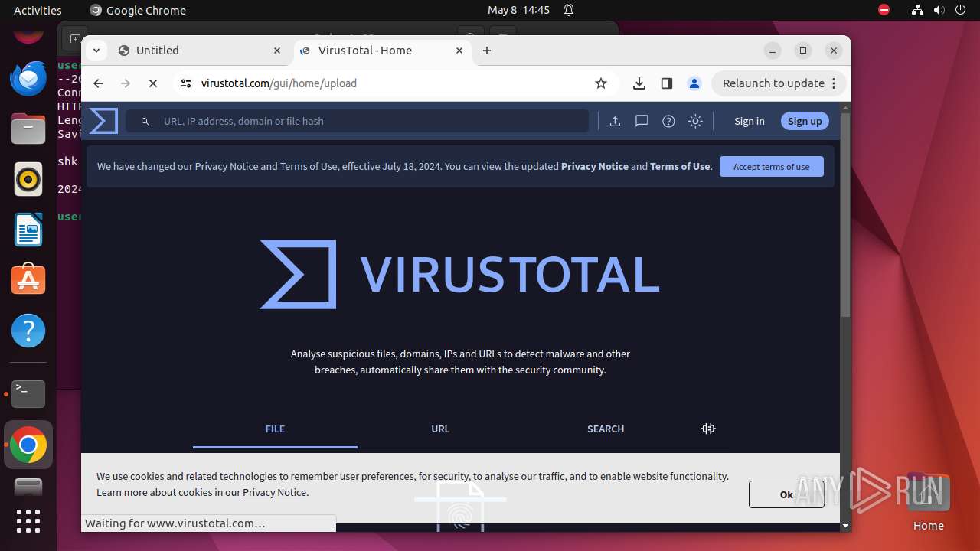Open Activities overview
Screen dimensions: 980x551
coord(38,10)
